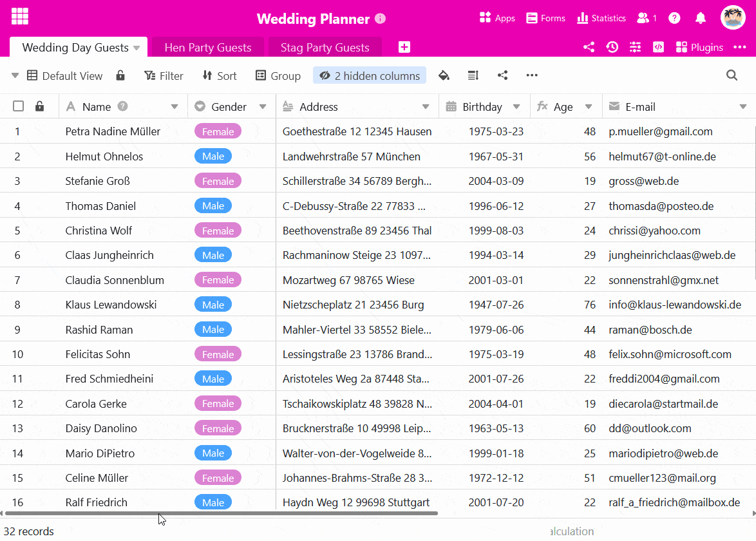Toggle the select all rows checkbox
The image size is (756, 541).
pyautogui.click(x=19, y=106)
